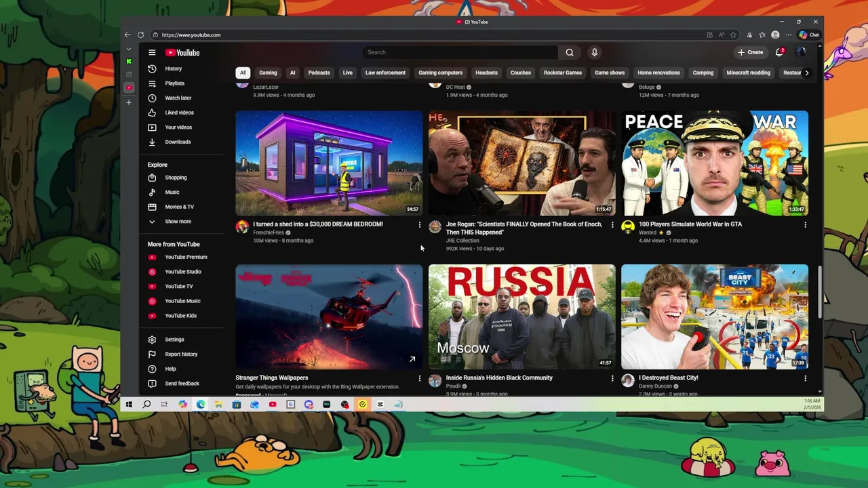This screenshot has height=488, width=868.
Task: Click the browser address bar URL
Action: tap(191, 35)
